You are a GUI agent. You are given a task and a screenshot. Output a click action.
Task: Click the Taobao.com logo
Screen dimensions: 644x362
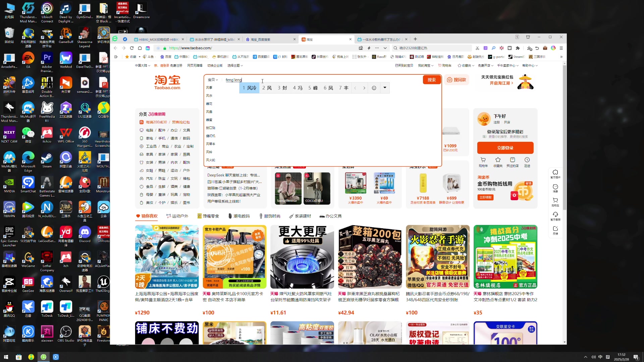click(x=167, y=82)
